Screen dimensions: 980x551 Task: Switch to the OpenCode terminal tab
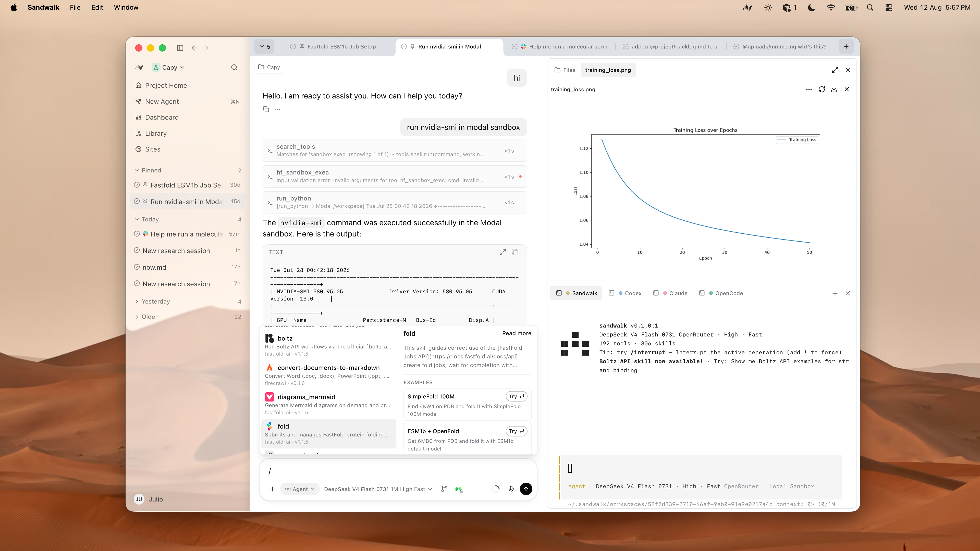[721, 293]
